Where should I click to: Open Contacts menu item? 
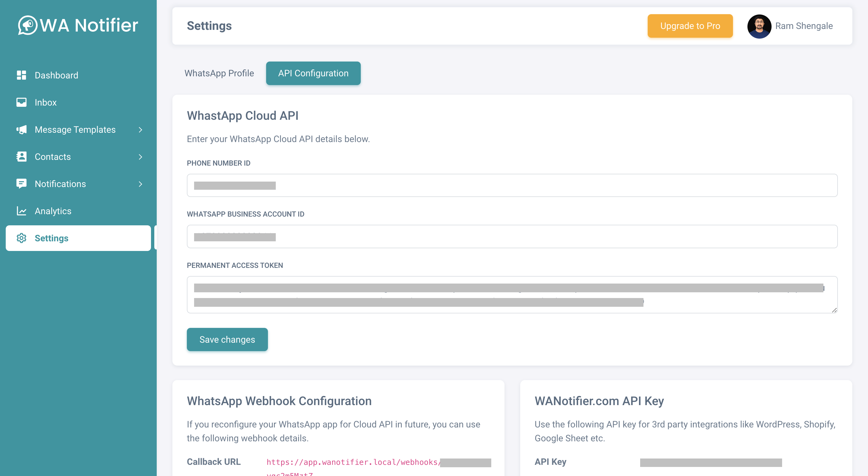(x=78, y=157)
